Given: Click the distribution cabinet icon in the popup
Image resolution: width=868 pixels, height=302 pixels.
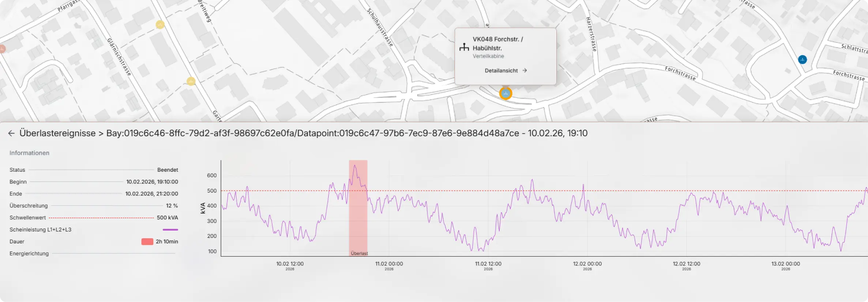Looking at the screenshot, I should pyautogui.click(x=464, y=47).
